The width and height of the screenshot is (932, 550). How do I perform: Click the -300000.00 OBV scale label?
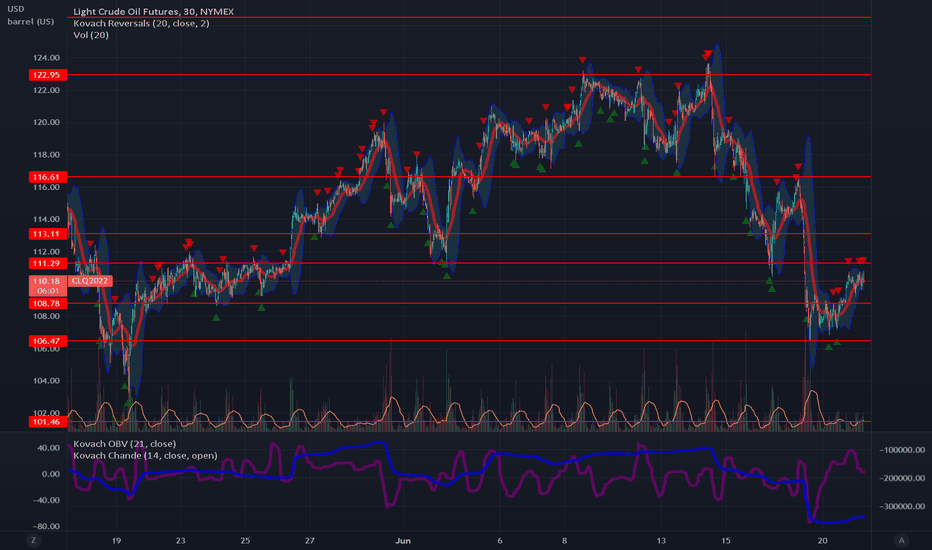(902, 506)
